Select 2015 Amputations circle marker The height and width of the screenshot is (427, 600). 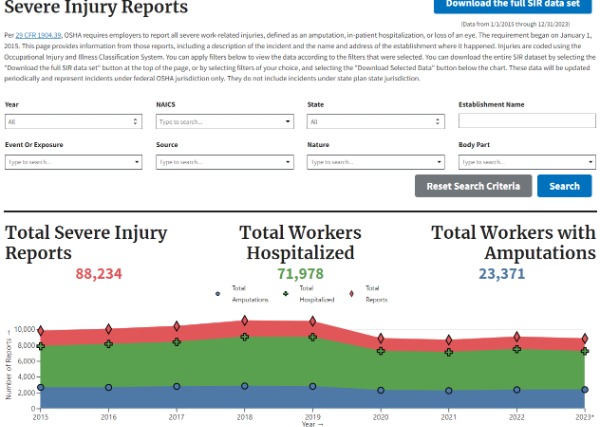(41, 388)
